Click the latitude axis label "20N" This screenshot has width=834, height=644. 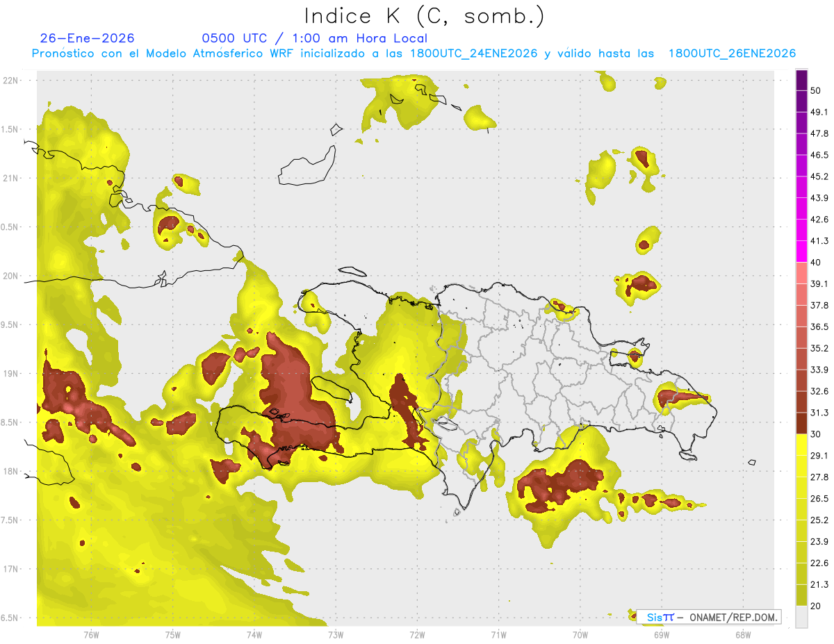(11, 276)
